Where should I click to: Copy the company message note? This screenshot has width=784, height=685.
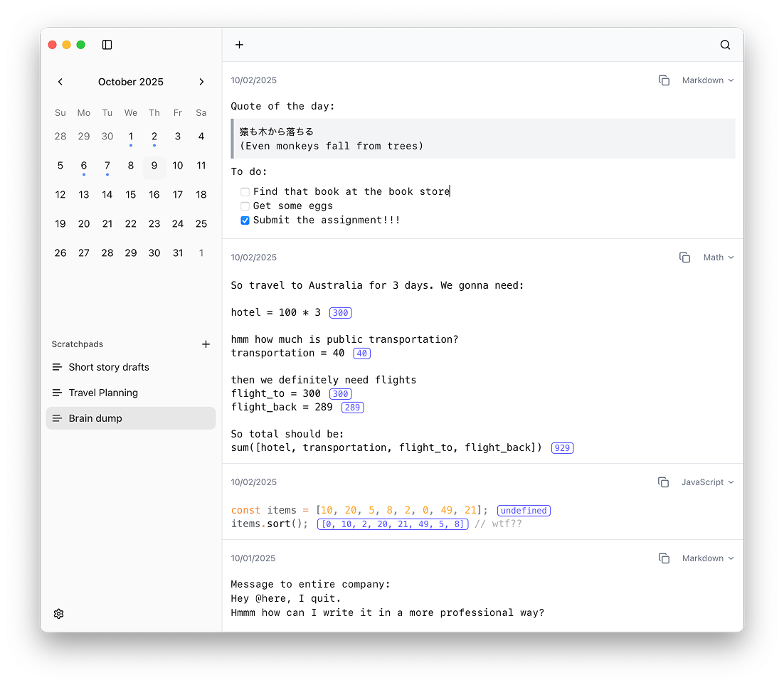pos(664,558)
